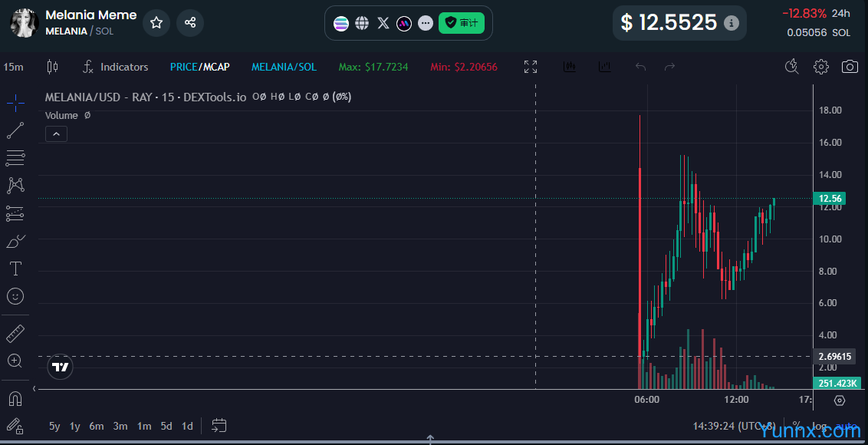Image resolution: width=868 pixels, height=445 pixels.
Task: Open the 15m interval dropdown
Action: point(13,67)
